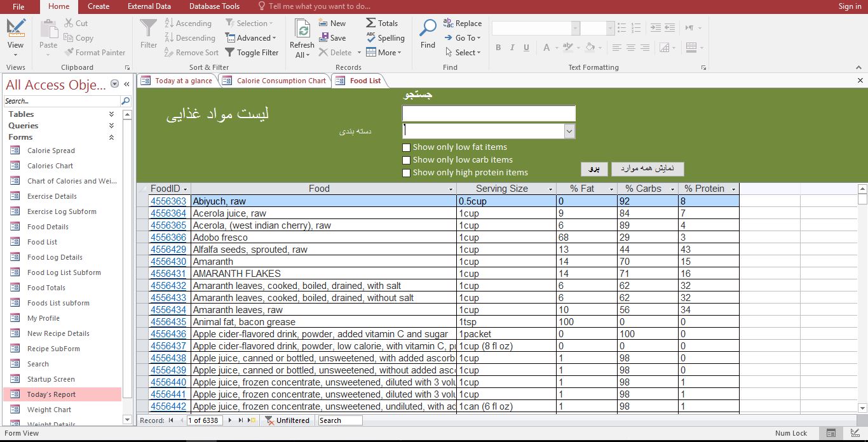The width and height of the screenshot is (868, 442).
Task: Click the Replace command
Action: click(x=462, y=23)
